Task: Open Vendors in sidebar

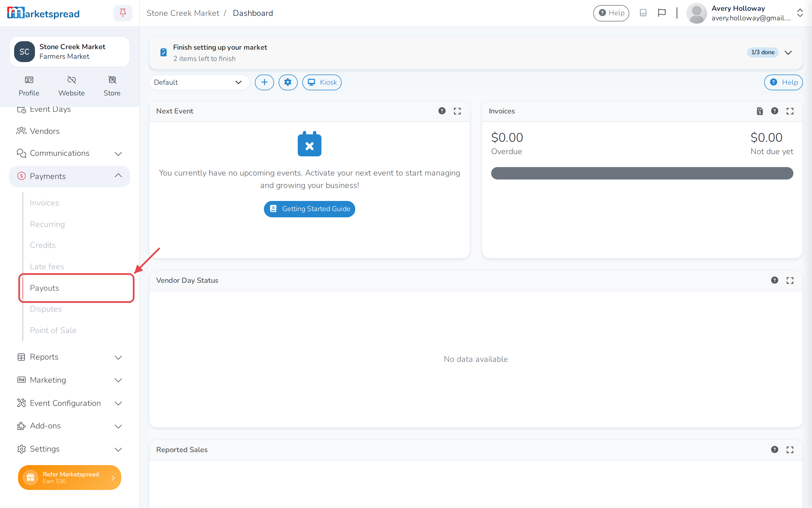Action: pyautogui.click(x=69, y=131)
